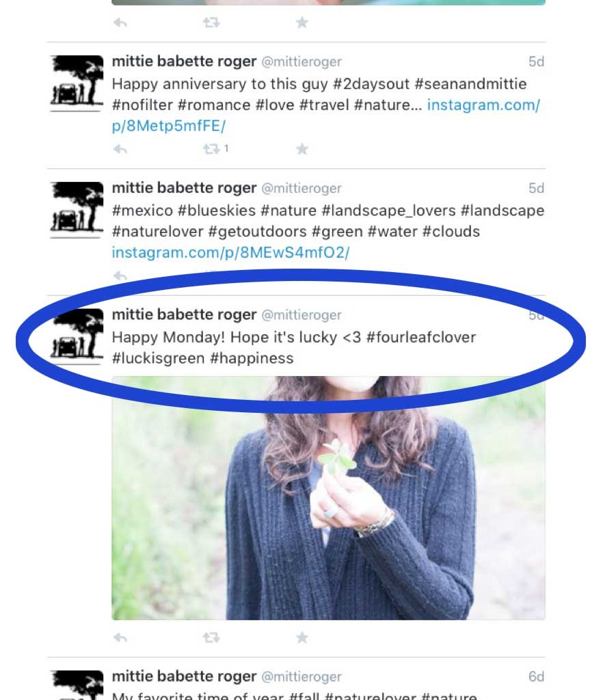This screenshot has height=700, width=603.
Task: Open avatar on the #mexico tweet
Action: [x=77, y=210]
